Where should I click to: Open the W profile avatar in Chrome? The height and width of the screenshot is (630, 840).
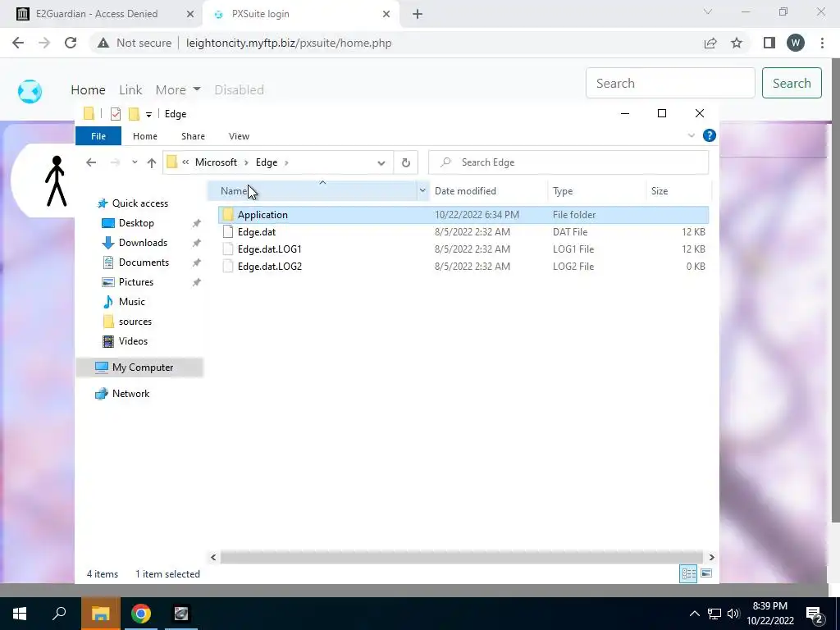tap(796, 43)
